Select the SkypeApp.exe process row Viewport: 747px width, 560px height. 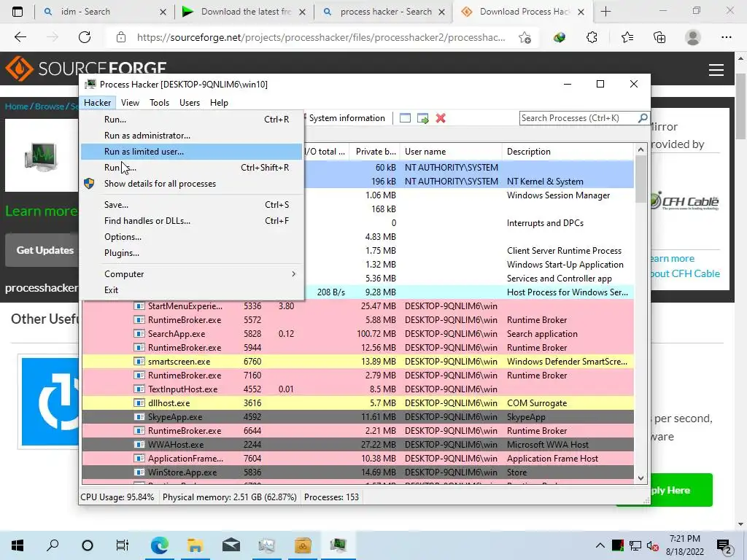(357, 417)
